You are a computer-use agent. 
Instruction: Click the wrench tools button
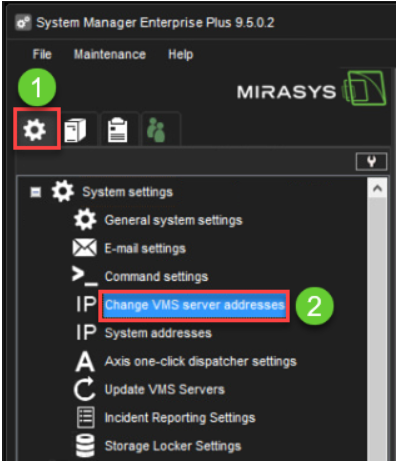pos(371,162)
